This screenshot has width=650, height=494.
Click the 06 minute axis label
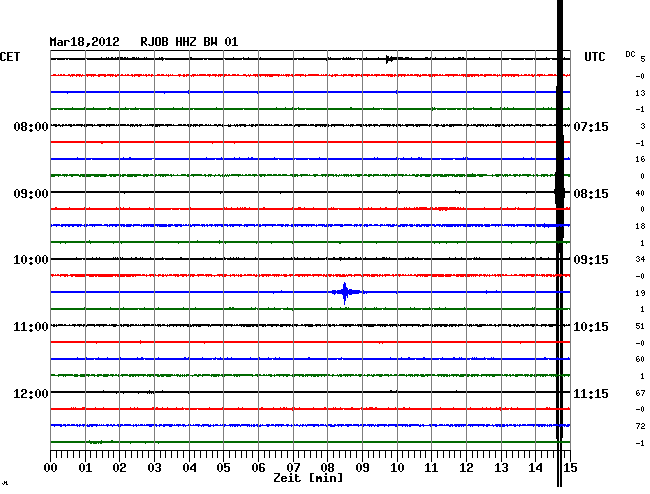pyautogui.click(x=258, y=468)
